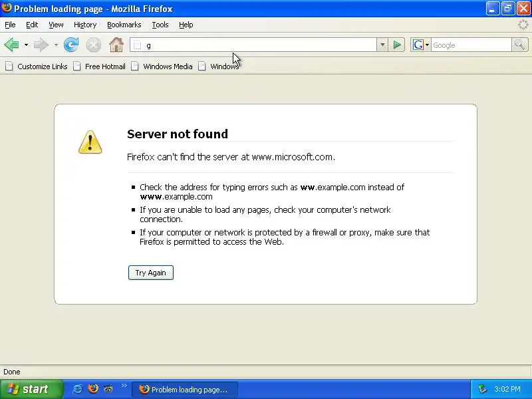Click the third Quick Launch icon

coord(108,389)
